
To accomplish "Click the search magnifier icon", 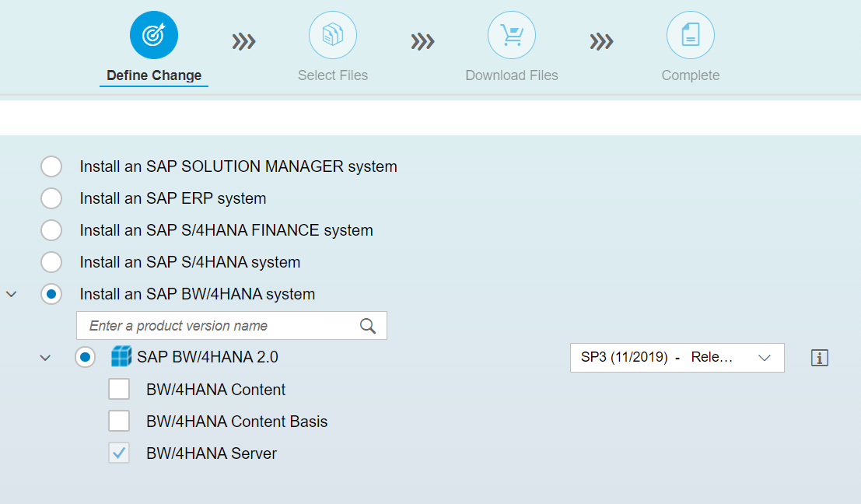I will pyautogui.click(x=367, y=326).
